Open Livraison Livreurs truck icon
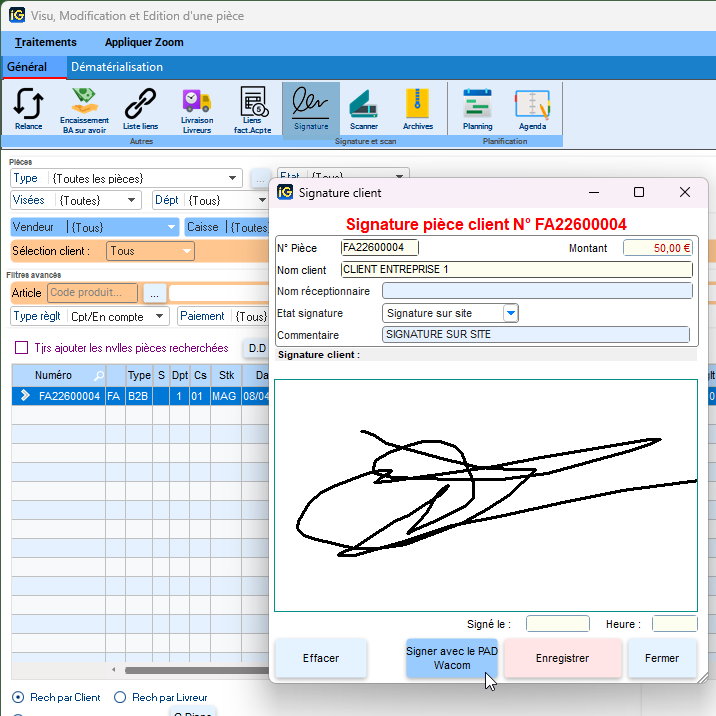This screenshot has height=716, width=716. pyautogui.click(x=196, y=108)
